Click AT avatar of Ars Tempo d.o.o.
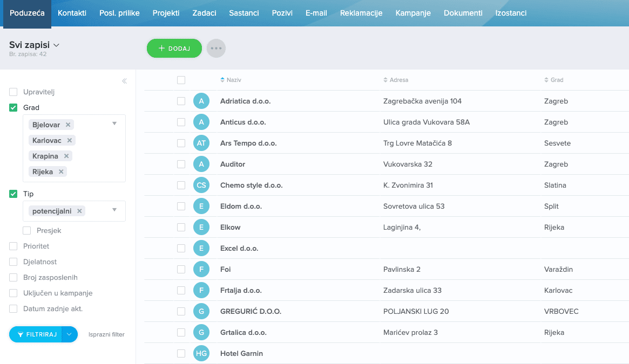This screenshot has height=364, width=629. [x=201, y=143]
